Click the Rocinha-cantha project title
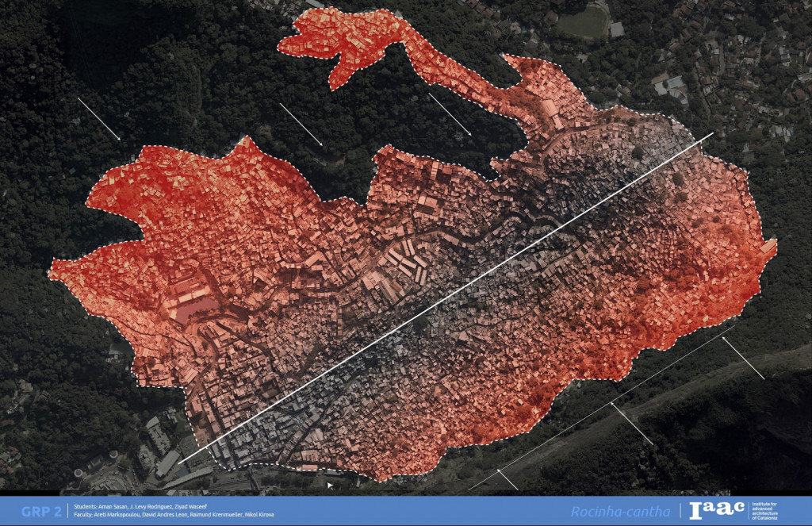Viewport: 812px width, 526px height. coord(619,511)
